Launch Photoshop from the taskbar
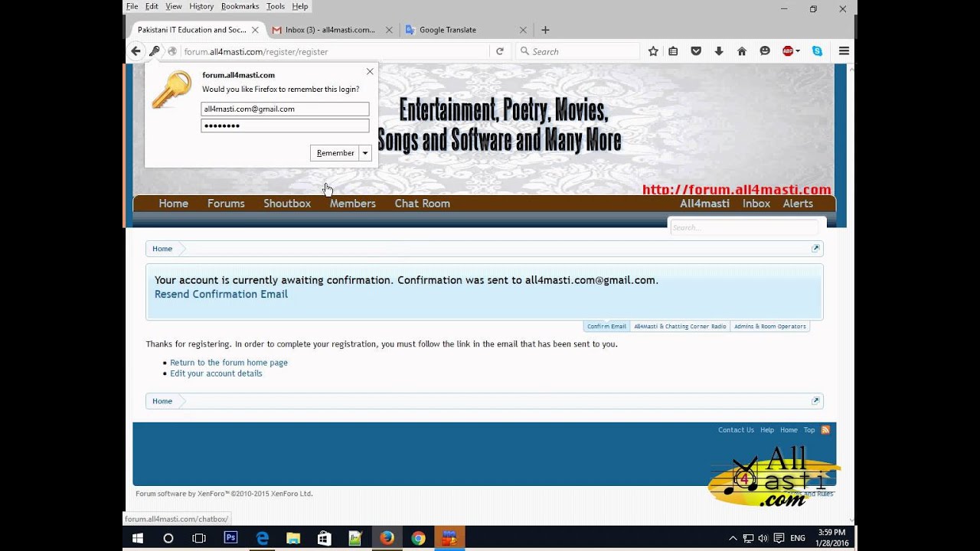 [230, 538]
